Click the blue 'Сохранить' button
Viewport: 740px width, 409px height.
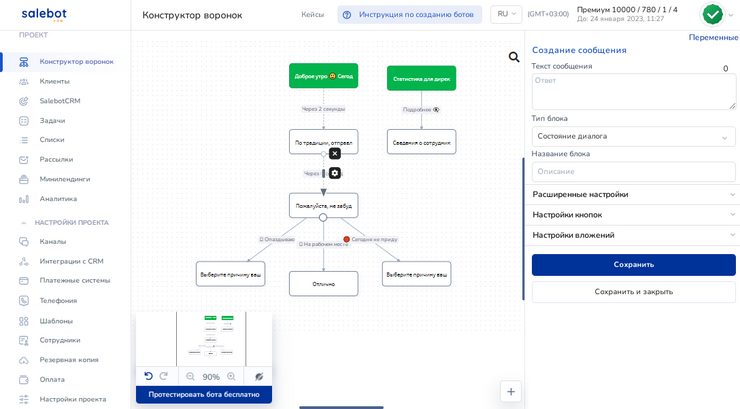[x=633, y=265]
